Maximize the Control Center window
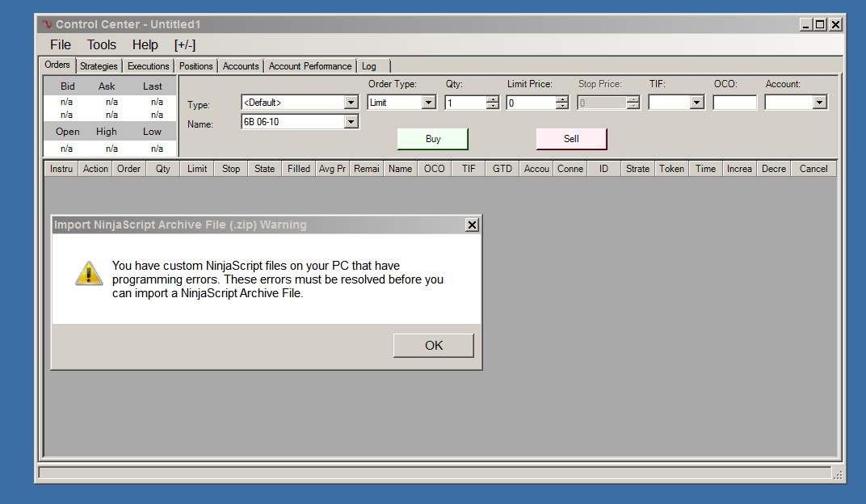This screenshot has height=504, width=866. pos(820,24)
